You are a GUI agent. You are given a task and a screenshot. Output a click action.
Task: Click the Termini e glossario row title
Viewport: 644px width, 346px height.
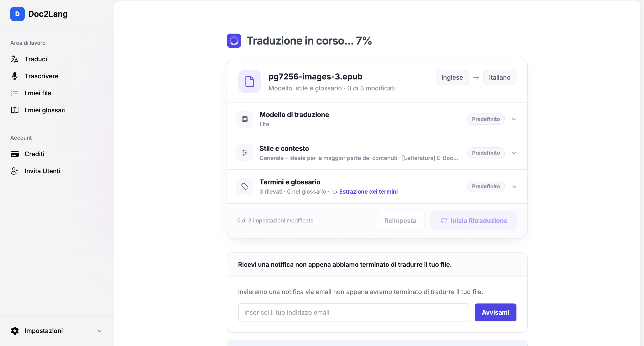pos(290,182)
